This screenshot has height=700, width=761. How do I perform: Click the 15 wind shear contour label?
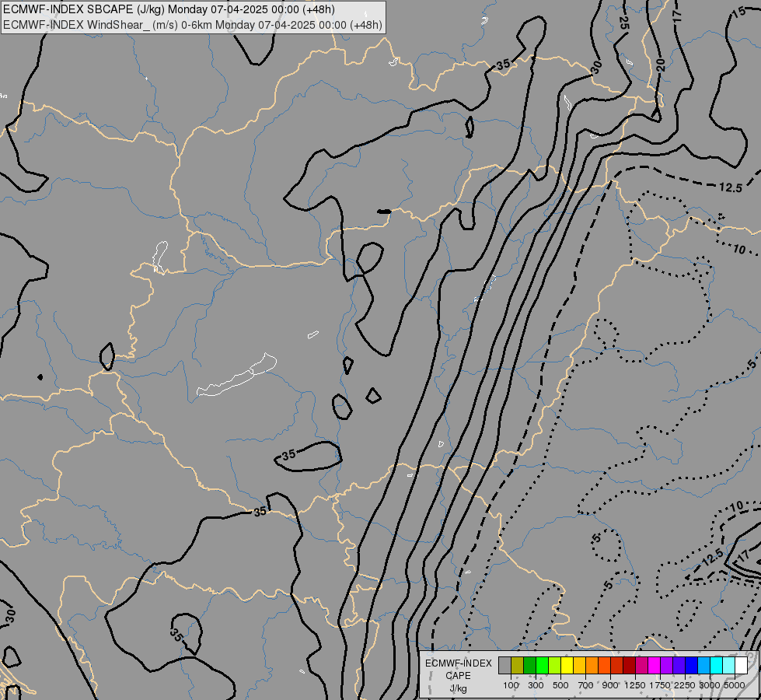click(738, 13)
